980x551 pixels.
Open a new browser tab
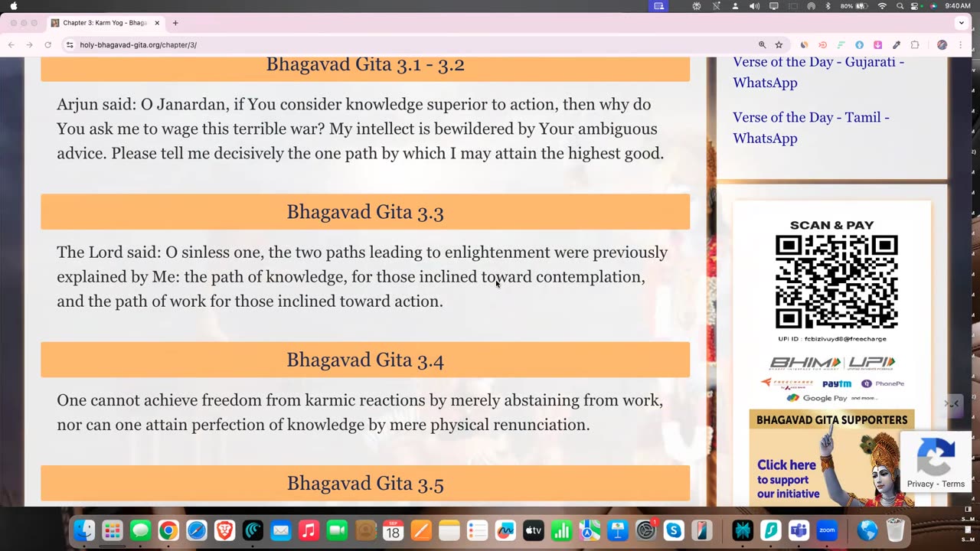175,23
